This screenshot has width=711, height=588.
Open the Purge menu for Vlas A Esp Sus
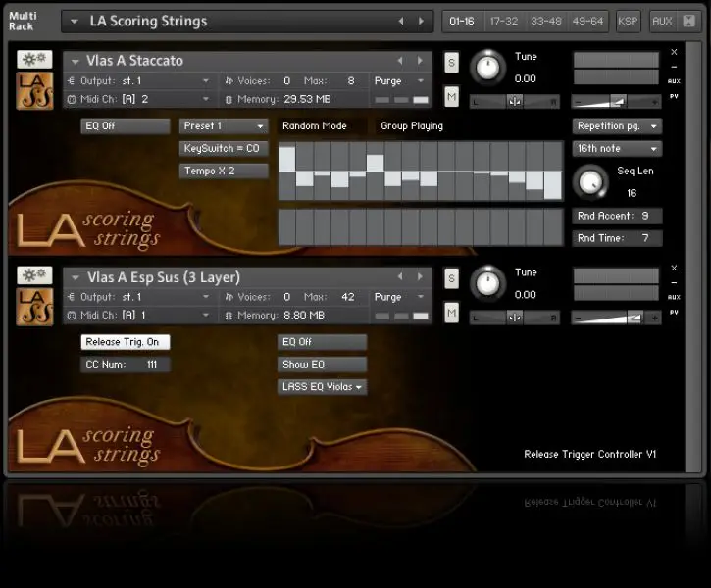[399, 297]
